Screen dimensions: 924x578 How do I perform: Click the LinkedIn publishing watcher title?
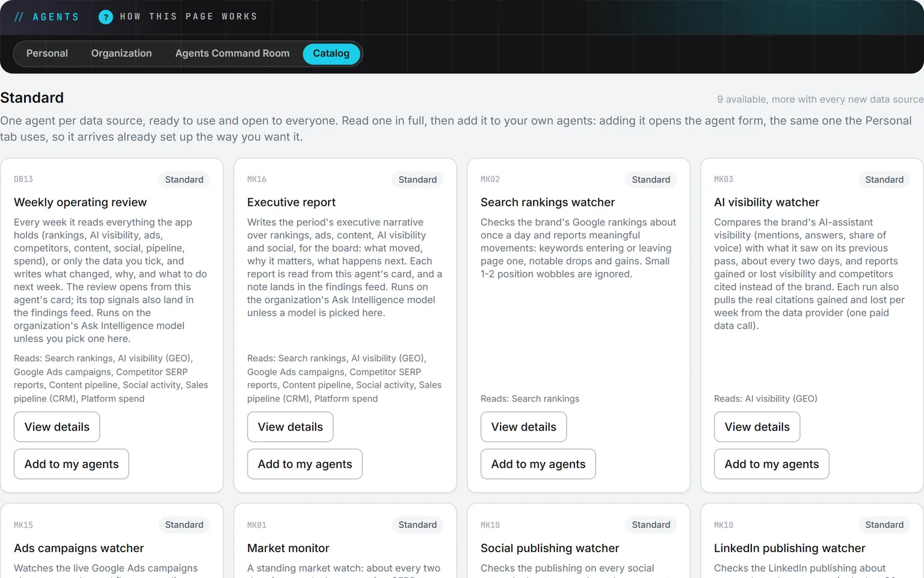coord(789,549)
